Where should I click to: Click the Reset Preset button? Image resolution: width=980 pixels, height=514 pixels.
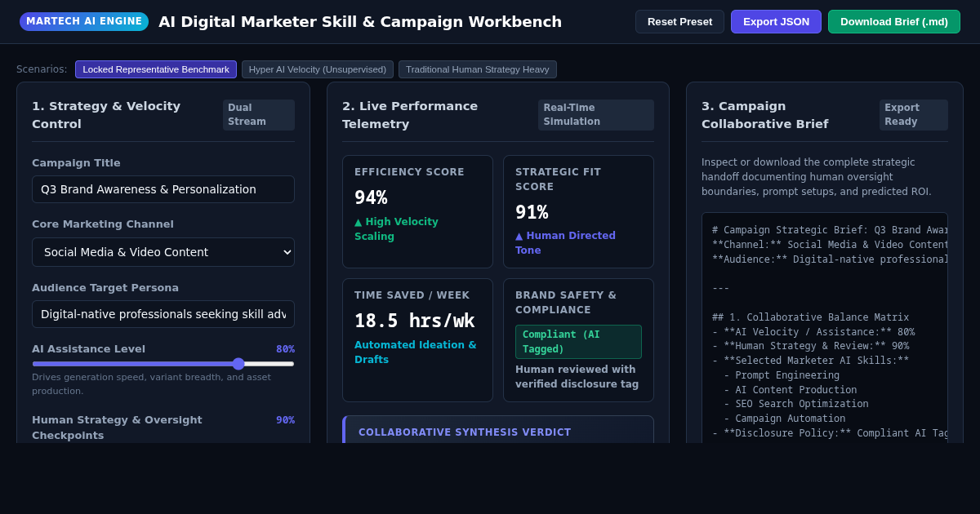(x=679, y=21)
